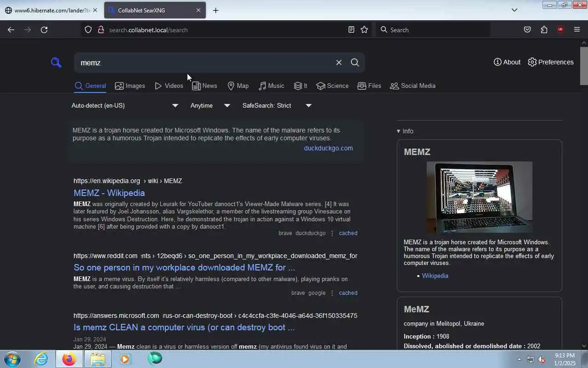Open tracking protection shield info
Image resolution: width=588 pixels, height=368 pixels.
88,30
